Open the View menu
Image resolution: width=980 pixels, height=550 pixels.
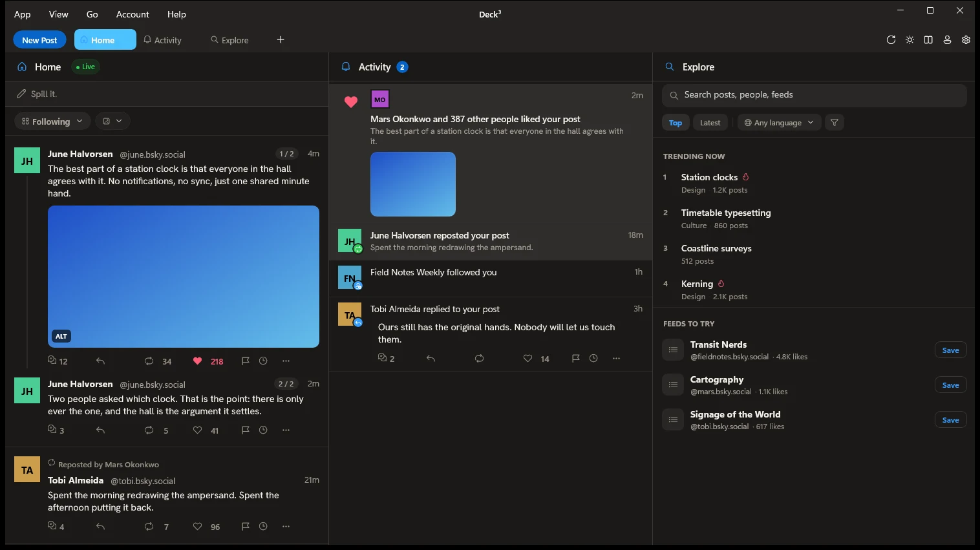pos(58,14)
